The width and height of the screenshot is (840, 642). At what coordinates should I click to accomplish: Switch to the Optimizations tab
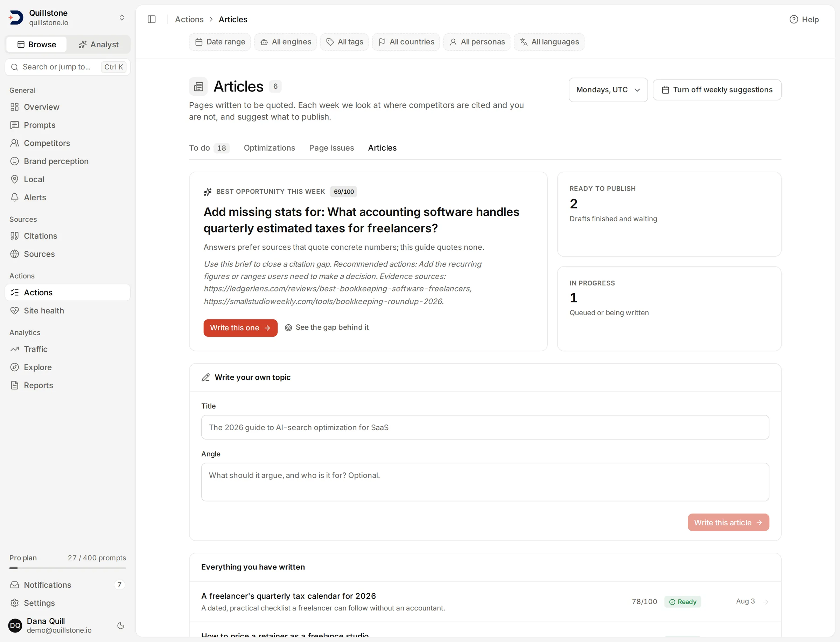(269, 148)
